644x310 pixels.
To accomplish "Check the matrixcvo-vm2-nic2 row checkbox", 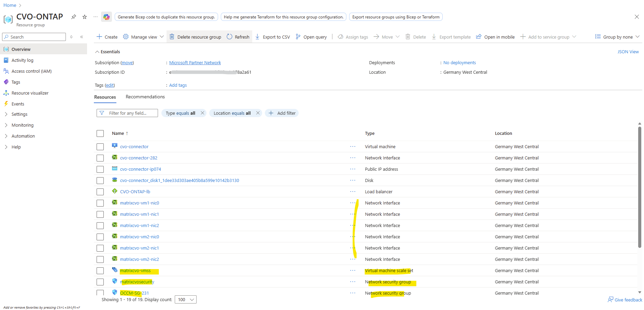I will tap(100, 259).
